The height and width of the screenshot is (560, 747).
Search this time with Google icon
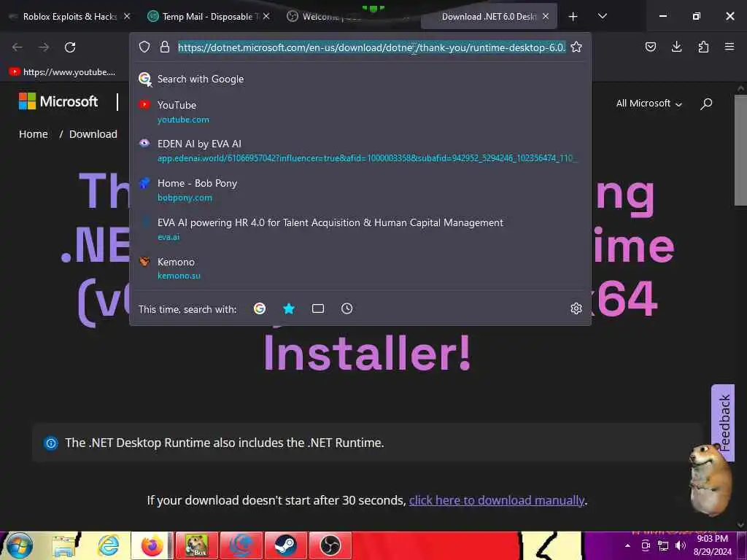(x=260, y=308)
